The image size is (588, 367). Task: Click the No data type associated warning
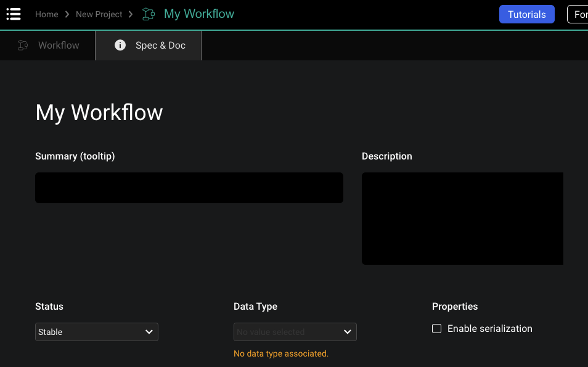[x=280, y=353]
